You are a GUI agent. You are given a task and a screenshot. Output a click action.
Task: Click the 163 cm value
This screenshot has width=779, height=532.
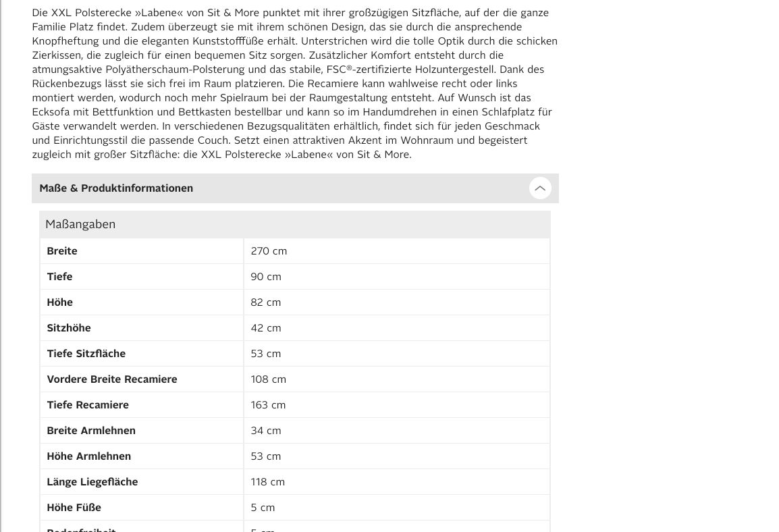pyautogui.click(x=268, y=405)
